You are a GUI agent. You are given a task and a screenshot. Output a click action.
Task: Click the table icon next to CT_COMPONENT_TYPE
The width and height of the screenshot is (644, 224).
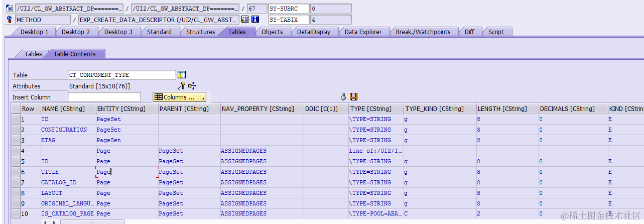(x=182, y=75)
